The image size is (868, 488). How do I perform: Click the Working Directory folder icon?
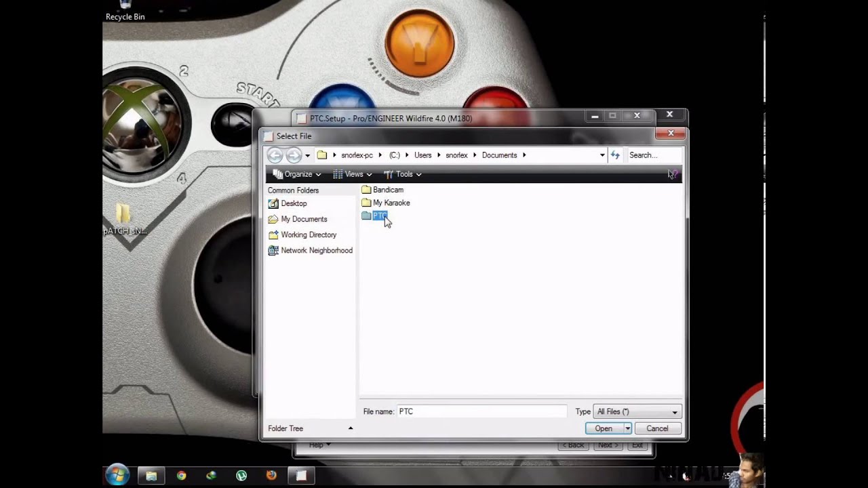pos(273,235)
